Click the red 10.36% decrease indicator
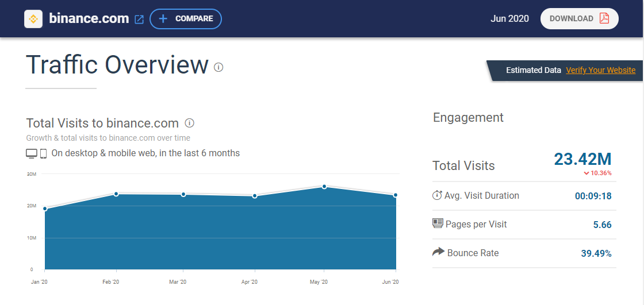Screen dimensions: 644x305 coord(597,173)
